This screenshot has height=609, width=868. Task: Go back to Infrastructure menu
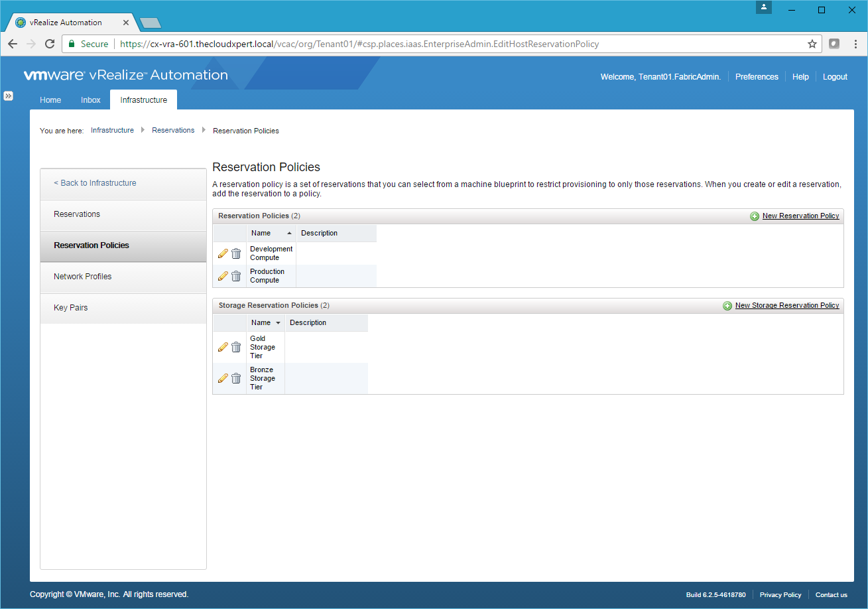pyautogui.click(x=95, y=183)
